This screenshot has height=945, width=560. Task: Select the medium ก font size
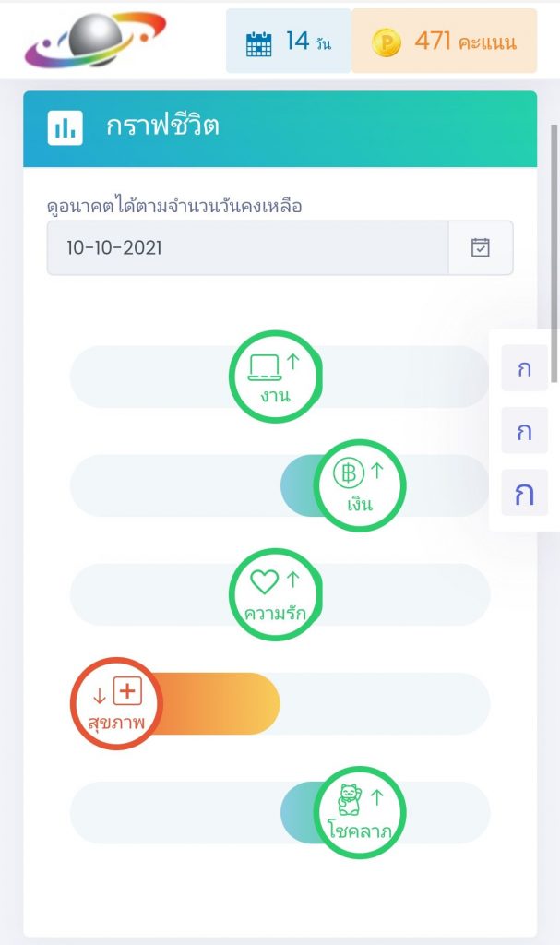click(x=524, y=431)
